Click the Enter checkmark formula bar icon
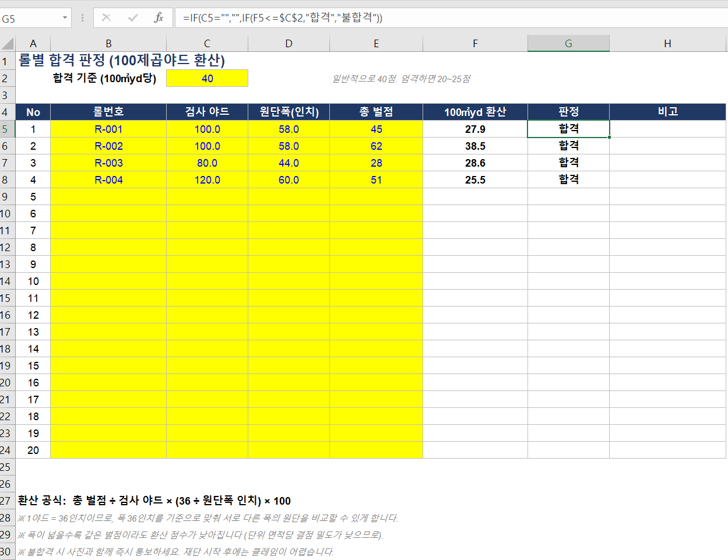The image size is (728, 560). pos(133,17)
